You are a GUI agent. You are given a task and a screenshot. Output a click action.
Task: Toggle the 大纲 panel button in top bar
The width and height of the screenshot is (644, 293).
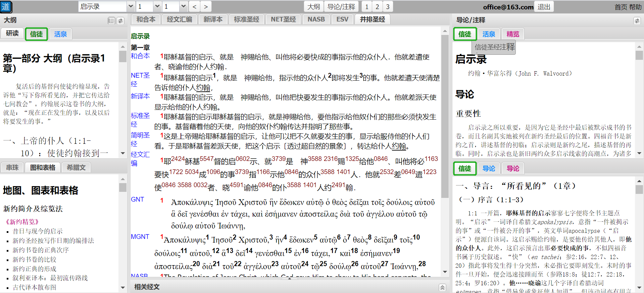[314, 7]
